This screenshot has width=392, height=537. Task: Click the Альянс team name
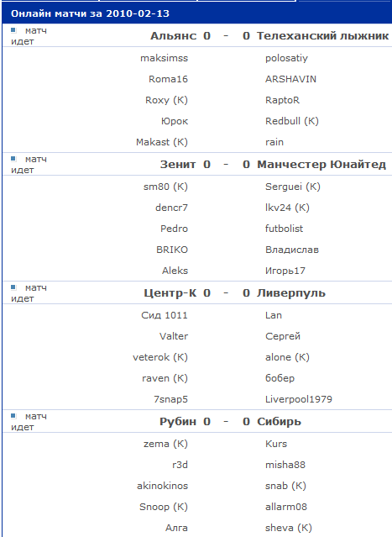174,36
